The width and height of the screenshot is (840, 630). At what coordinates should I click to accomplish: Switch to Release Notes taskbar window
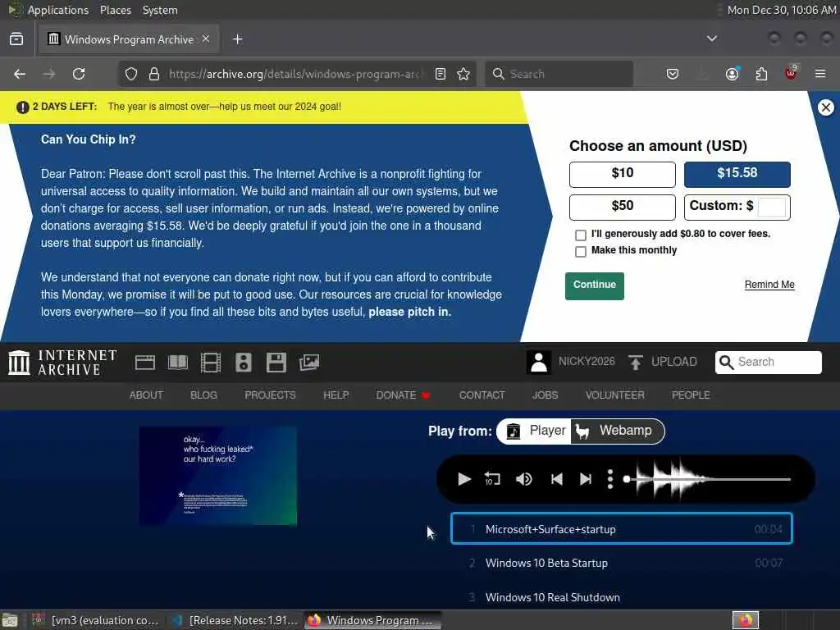(x=235, y=620)
